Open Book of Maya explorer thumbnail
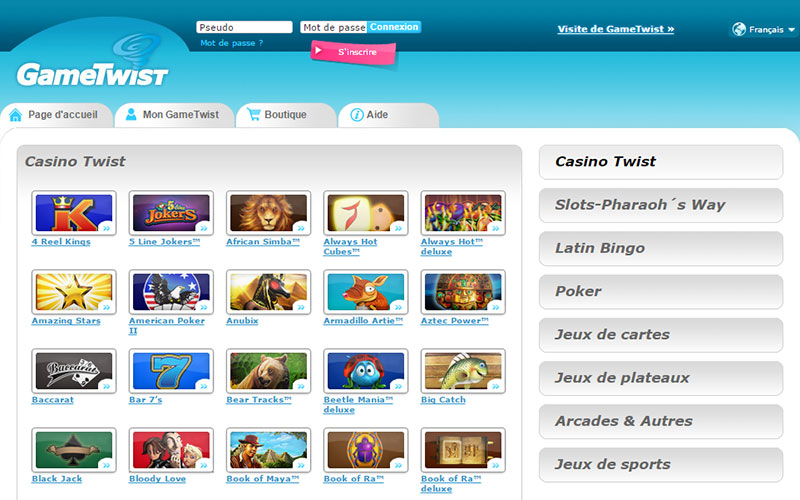The image size is (800, 500). tap(268, 450)
